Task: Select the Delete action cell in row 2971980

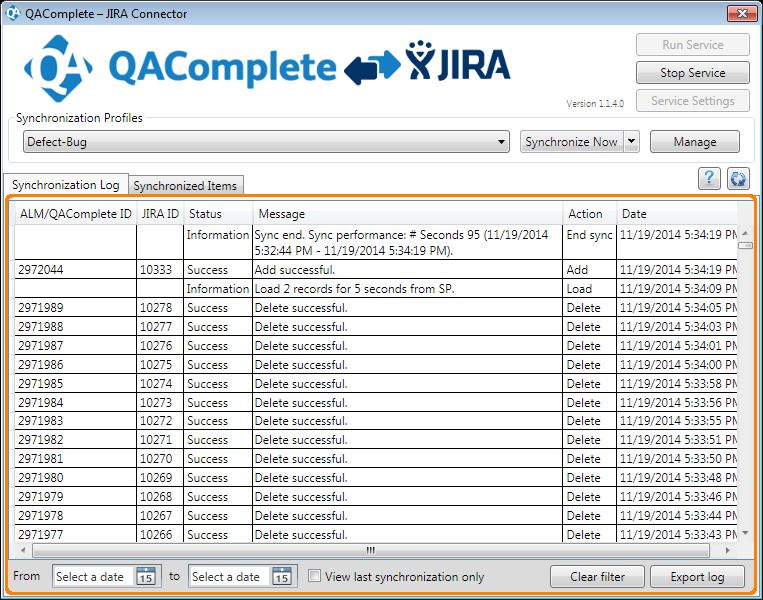Action: (590, 477)
